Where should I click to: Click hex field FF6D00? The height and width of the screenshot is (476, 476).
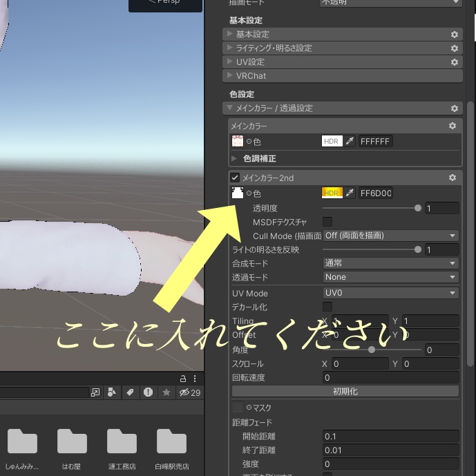(376, 193)
